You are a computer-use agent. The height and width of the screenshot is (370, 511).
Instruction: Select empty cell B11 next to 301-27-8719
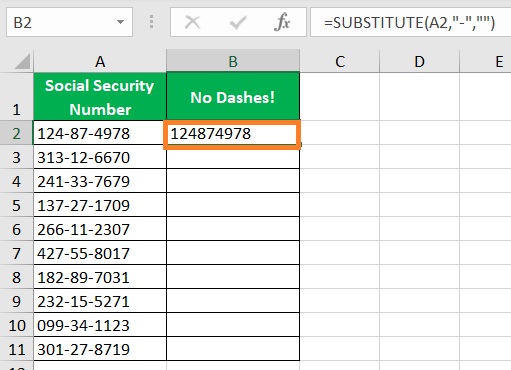pyautogui.click(x=233, y=349)
